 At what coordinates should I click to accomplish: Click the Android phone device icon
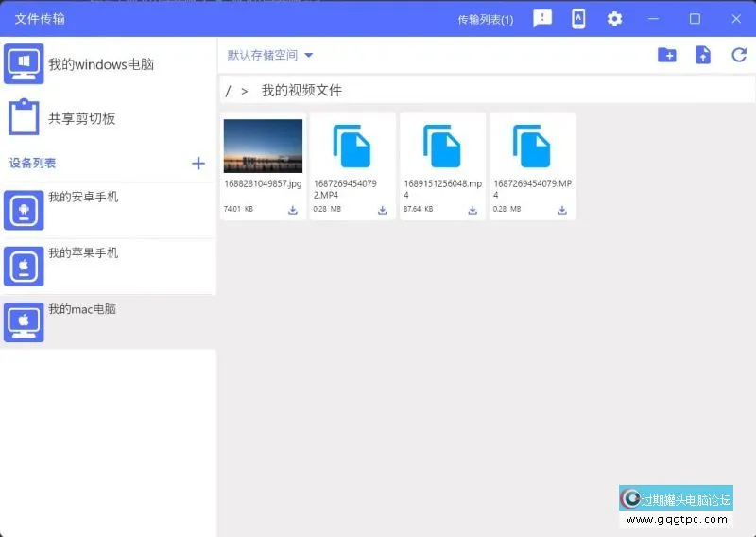click(24, 210)
